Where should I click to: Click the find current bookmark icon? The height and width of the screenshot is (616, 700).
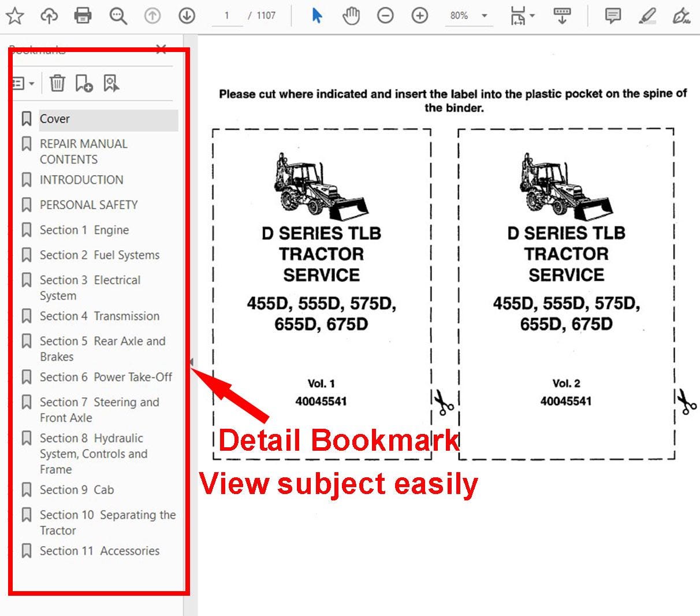point(111,83)
